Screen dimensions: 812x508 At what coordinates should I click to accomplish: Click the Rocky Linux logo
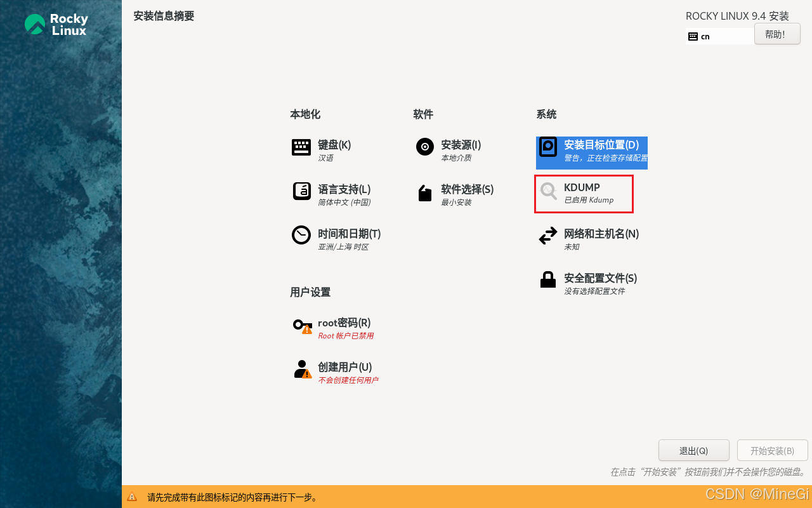[56, 25]
